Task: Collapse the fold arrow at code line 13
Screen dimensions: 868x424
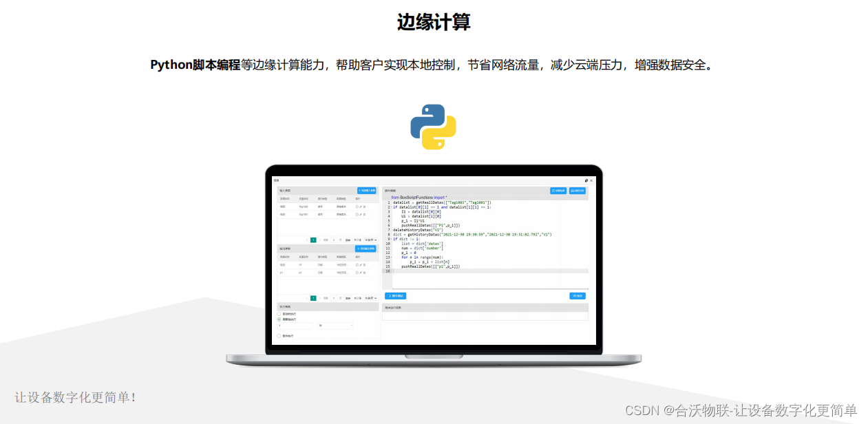Action: (390, 257)
